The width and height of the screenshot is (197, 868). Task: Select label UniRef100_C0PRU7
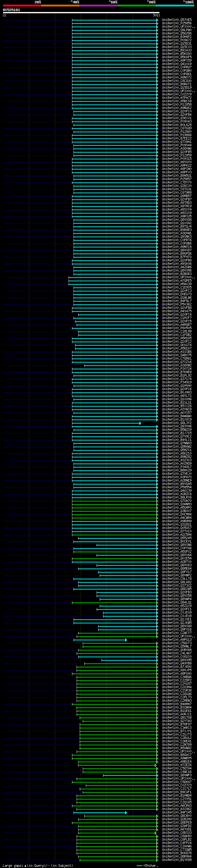[176, 67]
